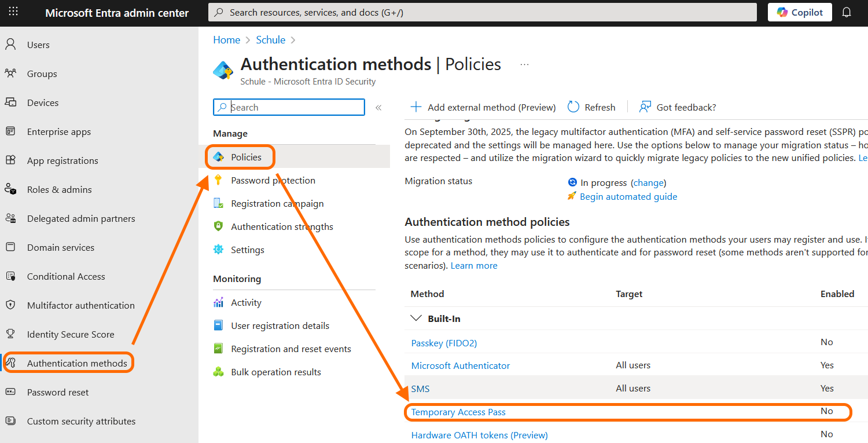Click the Password protection key icon
Screen dimensions: 868x443
218,180
